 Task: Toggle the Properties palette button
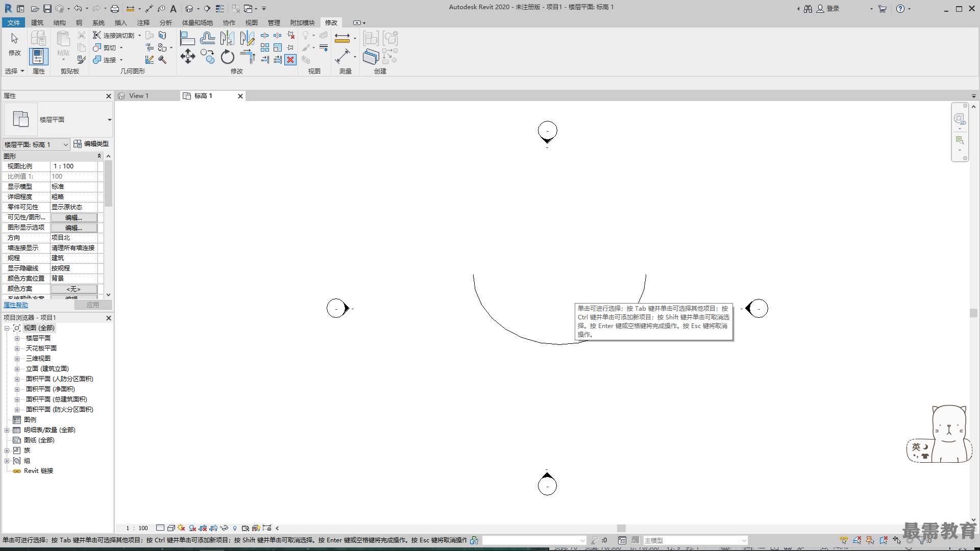pos(38,57)
